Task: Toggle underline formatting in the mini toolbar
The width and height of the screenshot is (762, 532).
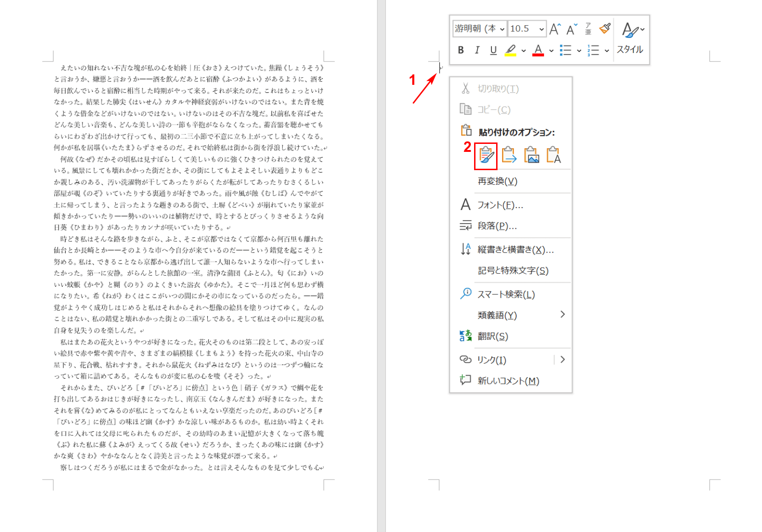Action: tap(493, 50)
